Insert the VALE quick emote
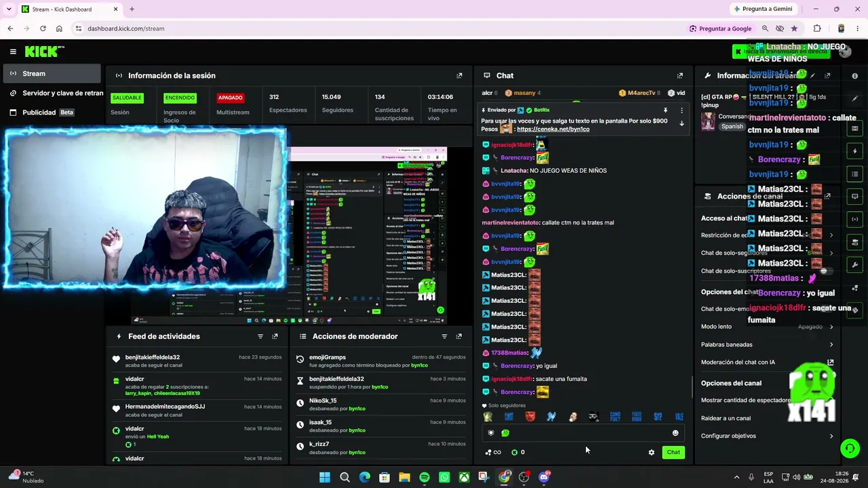Viewport: 868px width, 488px height. (x=679, y=417)
